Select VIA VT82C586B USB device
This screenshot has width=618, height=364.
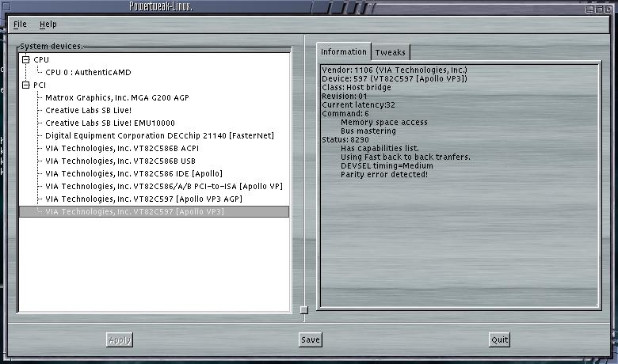coord(120,161)
